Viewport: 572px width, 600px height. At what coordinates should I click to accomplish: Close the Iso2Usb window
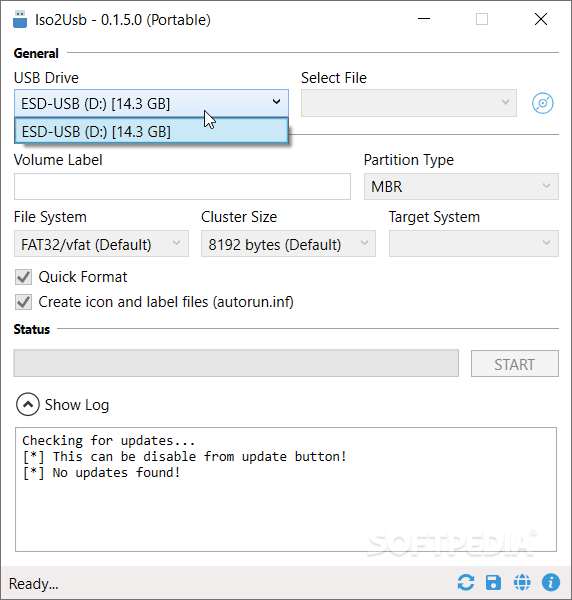coord(541,19)
